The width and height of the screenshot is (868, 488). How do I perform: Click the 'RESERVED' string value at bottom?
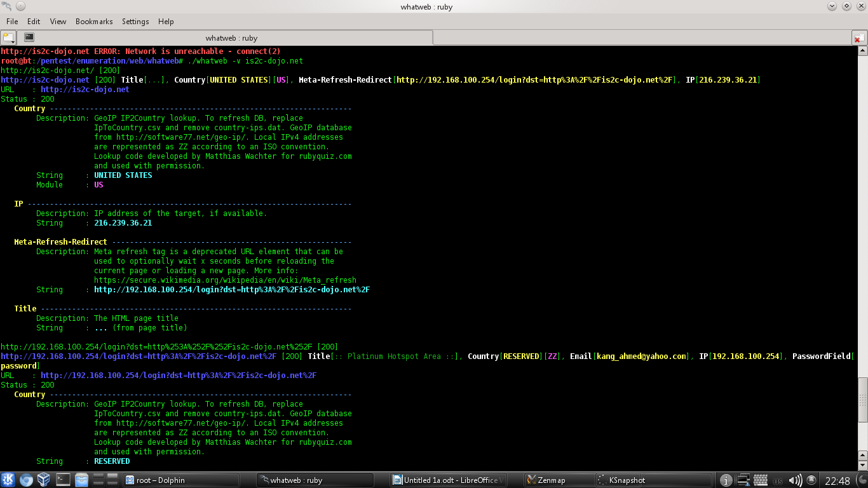[112, 461]
